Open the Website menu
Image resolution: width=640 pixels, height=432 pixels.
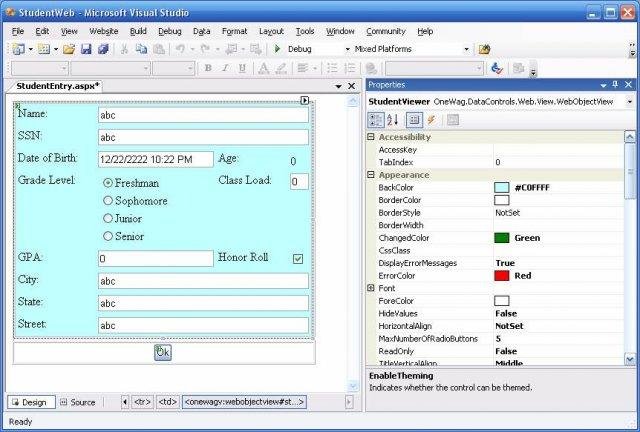click(104, 31)
